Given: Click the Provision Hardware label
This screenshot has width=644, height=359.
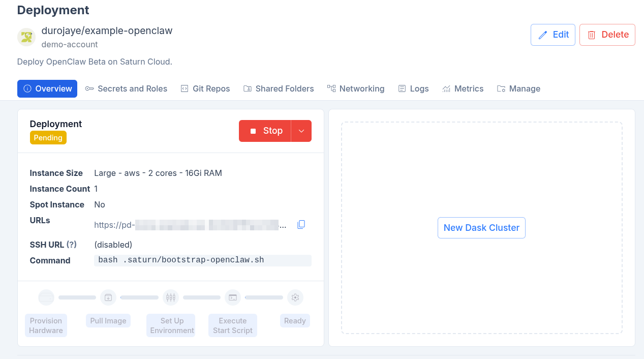Looking at the screenshot, I should point(46,325).
